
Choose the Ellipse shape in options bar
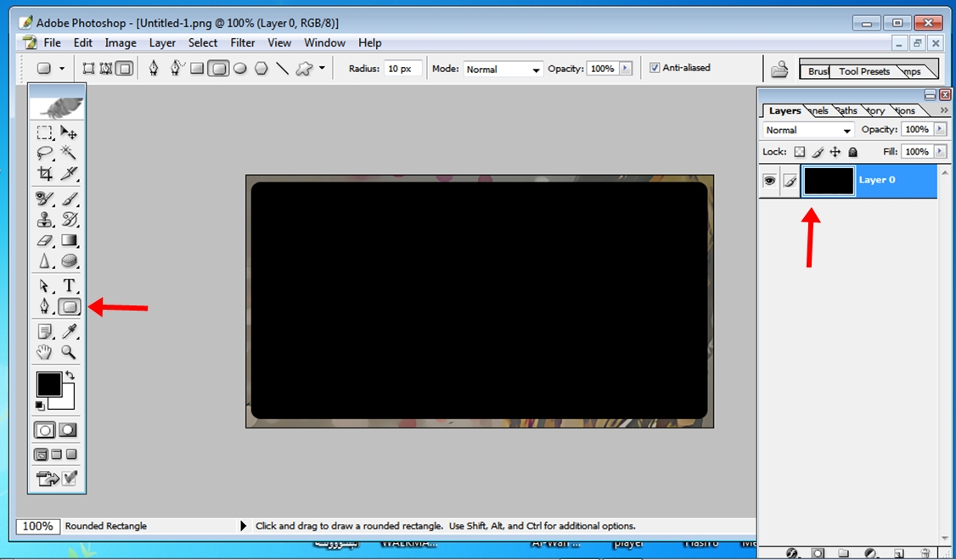click(x=240, y=69)
